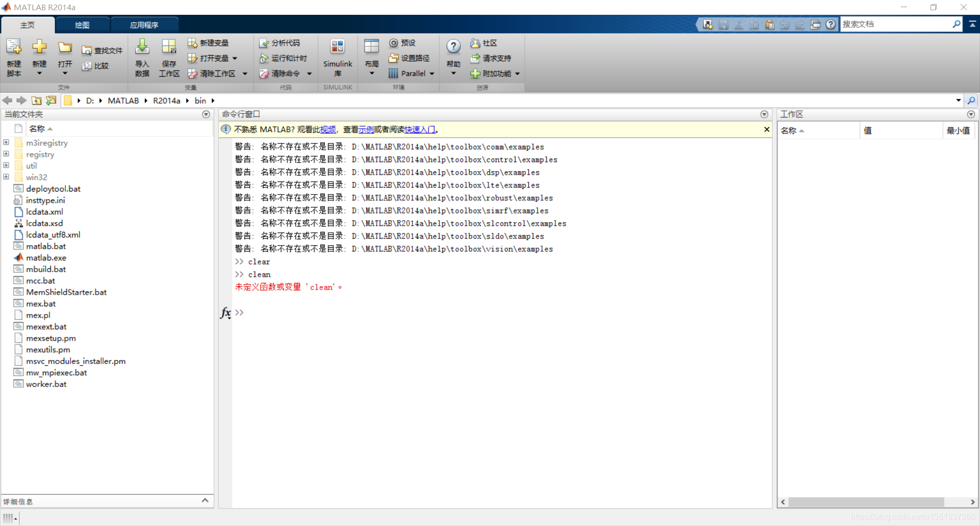
Task: Click the browse for folder icon
Action: click(51, 101)
